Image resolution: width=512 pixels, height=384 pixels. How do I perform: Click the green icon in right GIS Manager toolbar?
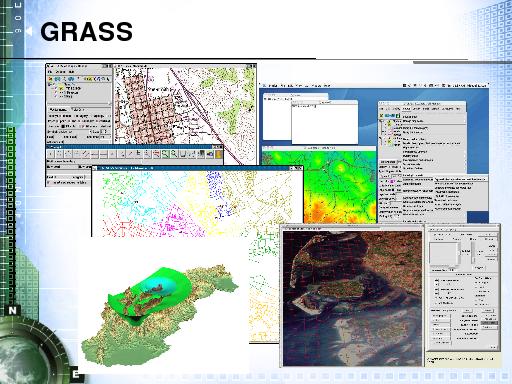coord(398,116)
